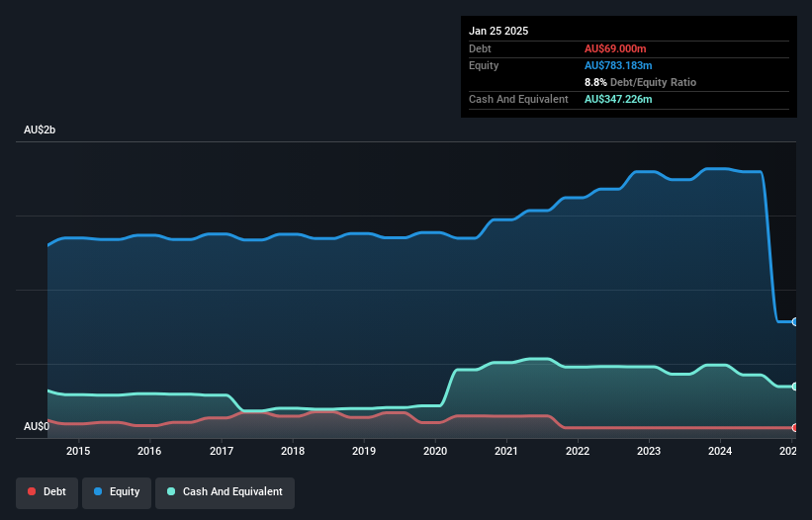The width and height of the screenshot is (812, 520).
Task: Click the 2016 x-axis label
Action: (149, 451)
